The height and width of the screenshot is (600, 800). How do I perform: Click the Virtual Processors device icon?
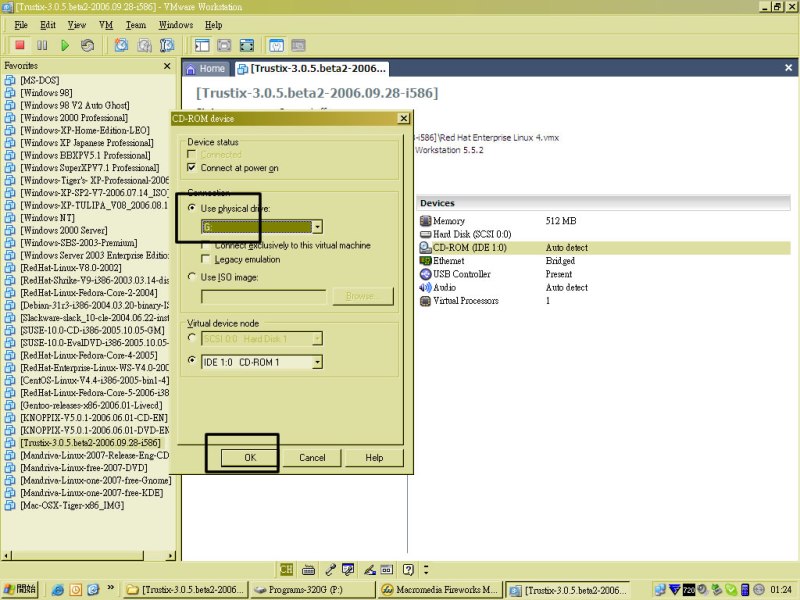(425, 301)
